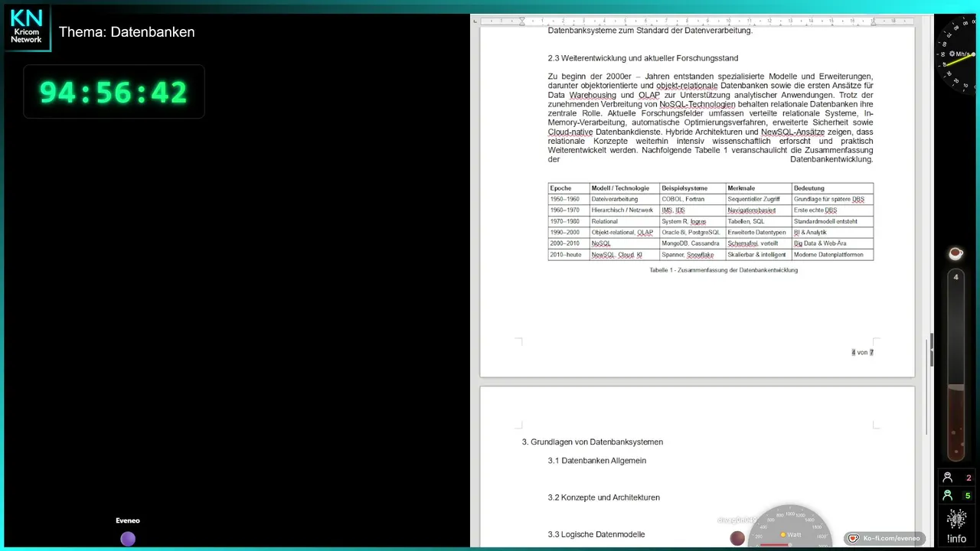Click heading '2.3 Weiterentwicklung und aktueller Forschungsstand'

click(x=643, y=58)
